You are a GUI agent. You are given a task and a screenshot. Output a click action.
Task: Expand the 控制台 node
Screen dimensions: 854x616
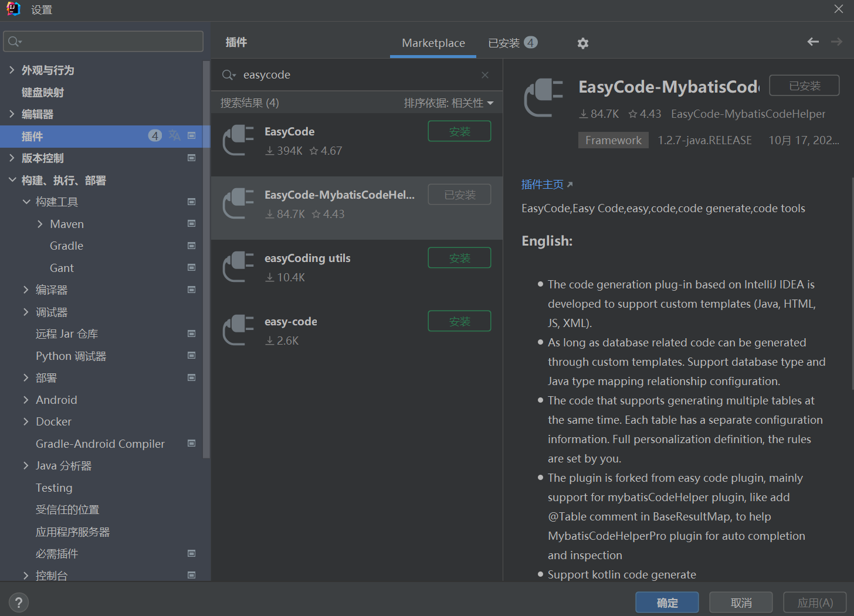(26, 576)
